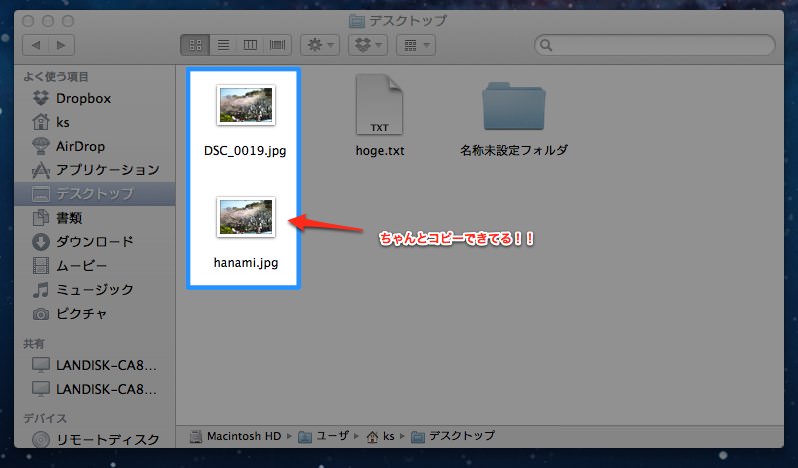Go back with the left arrow button
The height and width of the screenshot is (468, 798).
tap(36, 45)
